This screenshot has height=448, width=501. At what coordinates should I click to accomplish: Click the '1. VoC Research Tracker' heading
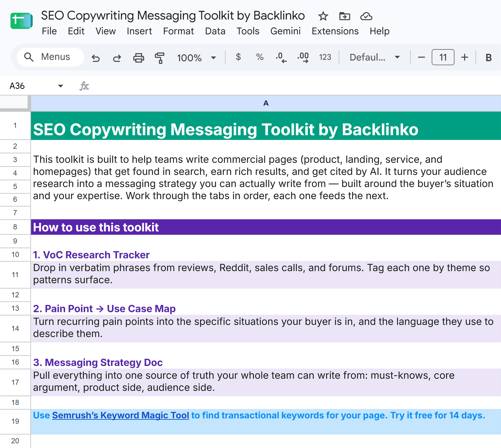pyautogui.click(x=91, y=255)
